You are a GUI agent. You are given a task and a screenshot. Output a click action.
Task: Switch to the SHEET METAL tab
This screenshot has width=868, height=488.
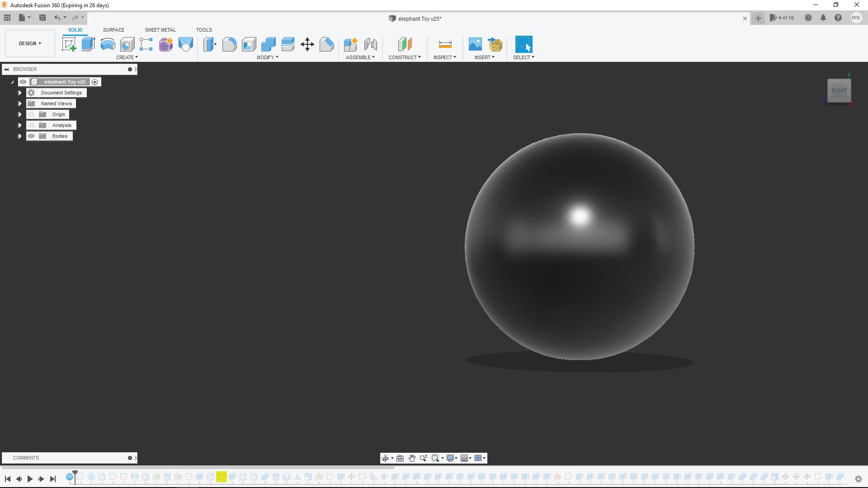(160, 30)
